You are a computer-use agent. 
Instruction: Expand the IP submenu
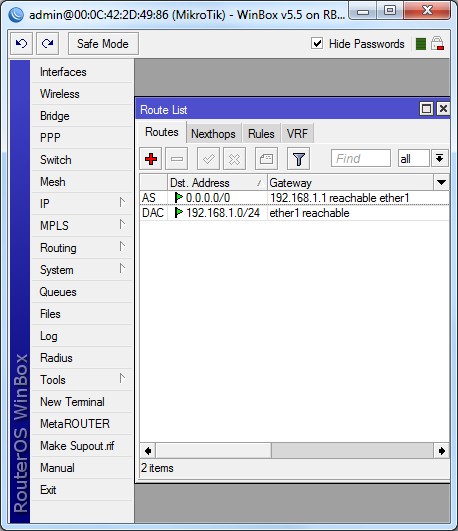82,204
